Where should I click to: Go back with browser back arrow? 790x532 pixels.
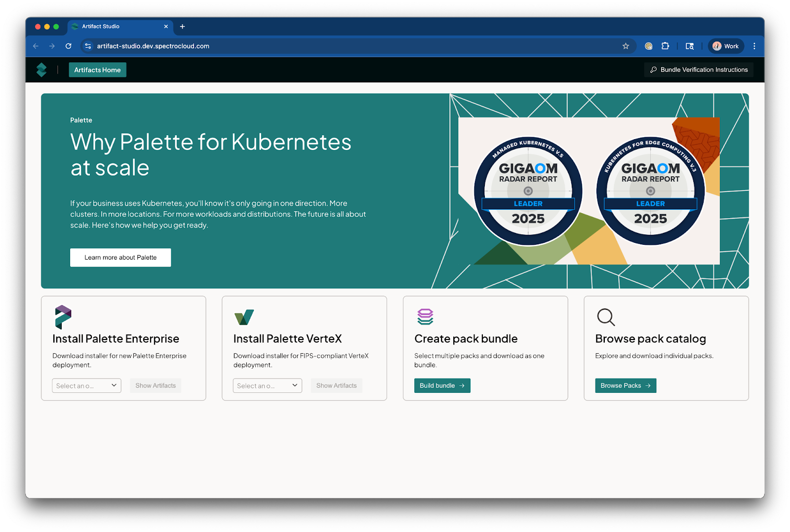(36, 46)
